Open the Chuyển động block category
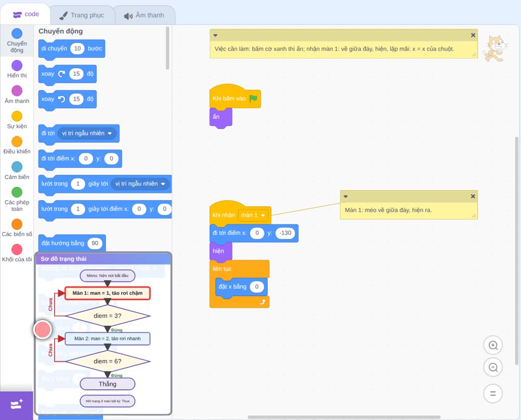This screenshot has height=420, width=521. click(17, 41)
